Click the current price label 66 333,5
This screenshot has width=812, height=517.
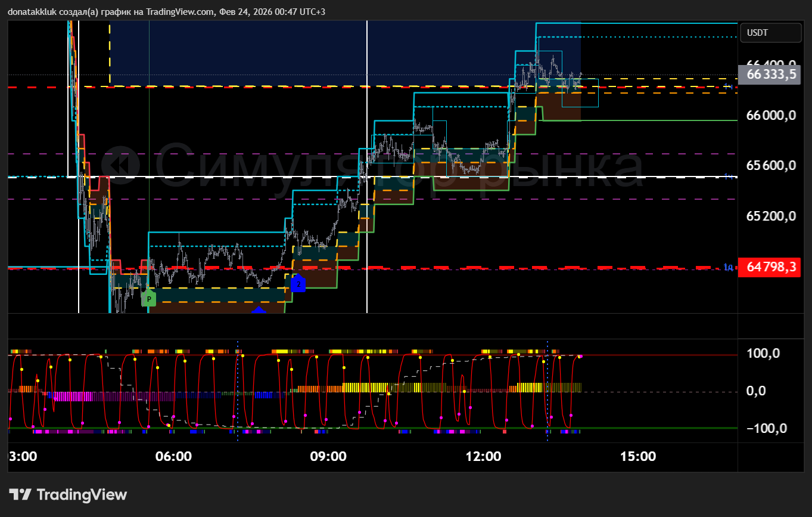pyautogui.click(x=771, y=74)
